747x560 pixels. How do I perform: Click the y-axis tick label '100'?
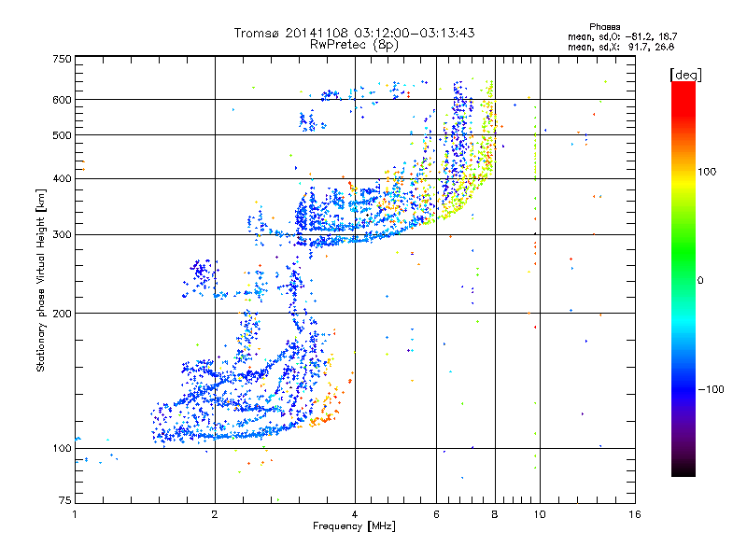(x=62, y=448)
